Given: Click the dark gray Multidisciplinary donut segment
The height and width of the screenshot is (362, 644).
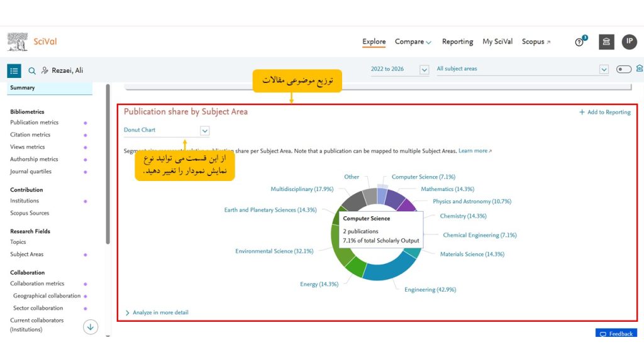Looking at the screenshot, I should (x=354, y=200).
